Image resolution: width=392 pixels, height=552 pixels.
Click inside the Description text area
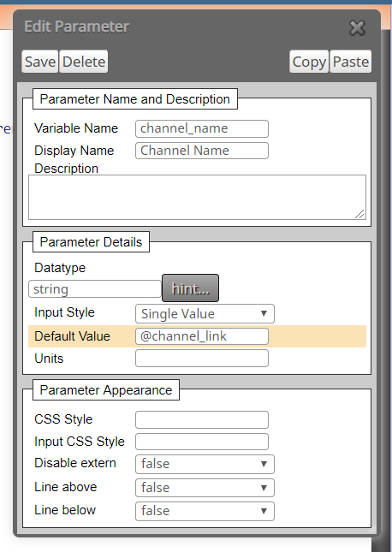coord(197,197)
